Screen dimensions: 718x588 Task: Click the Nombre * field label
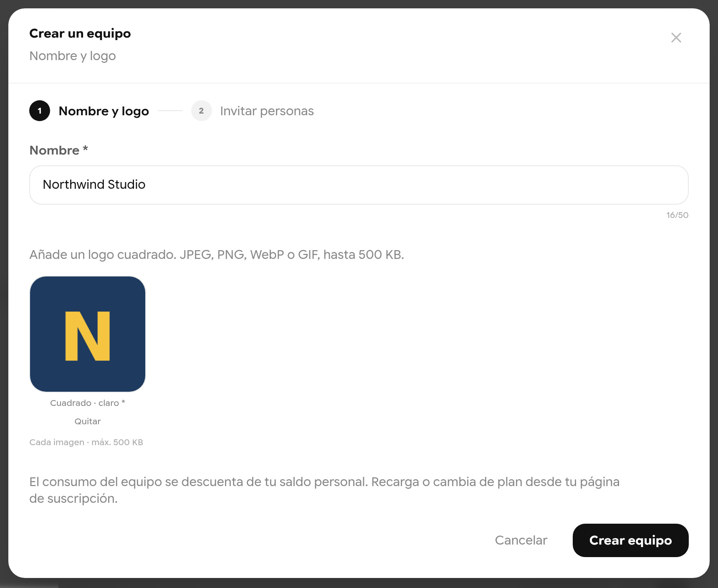pyautogui.click(x=58, y=150)
